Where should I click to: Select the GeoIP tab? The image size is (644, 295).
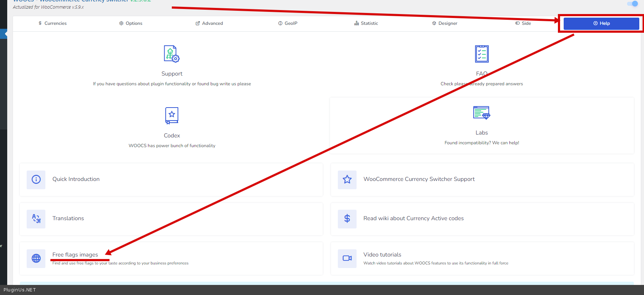tap(288, 23)
